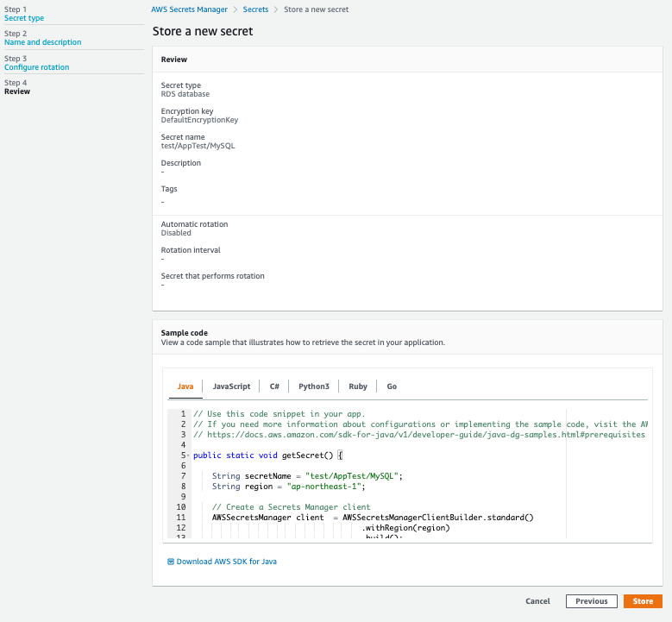This screenshot has height=622, width=672.
Task: Click the Sample code heading
Action: pyautogui.click(x=185, y=333)
